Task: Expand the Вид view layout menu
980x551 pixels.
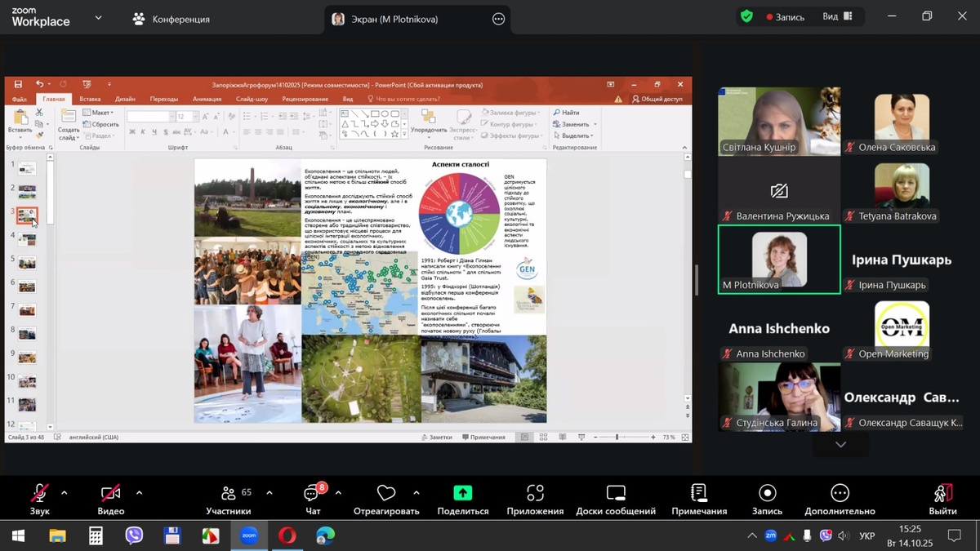Action: (837, 16)
